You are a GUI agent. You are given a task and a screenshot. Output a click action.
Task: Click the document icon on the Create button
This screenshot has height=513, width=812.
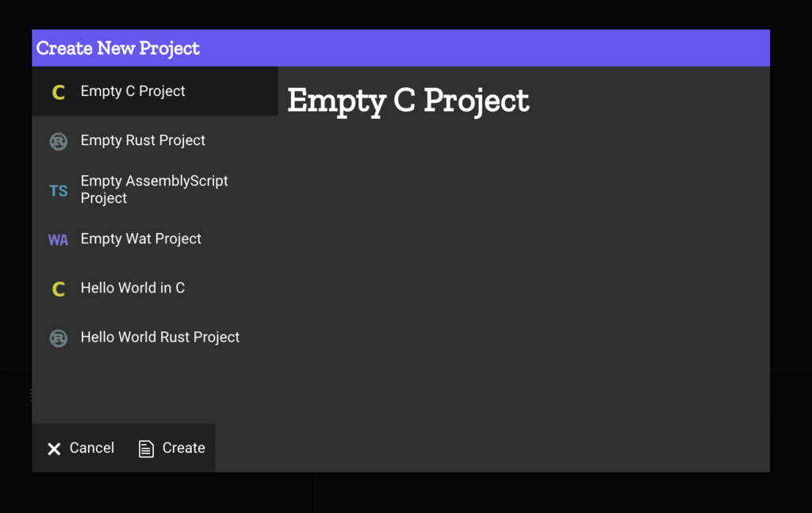point(146,448)
